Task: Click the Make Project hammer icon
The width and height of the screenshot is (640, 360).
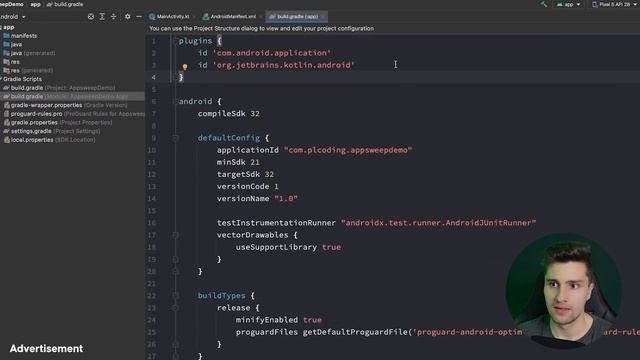Action: pos(543,4)
